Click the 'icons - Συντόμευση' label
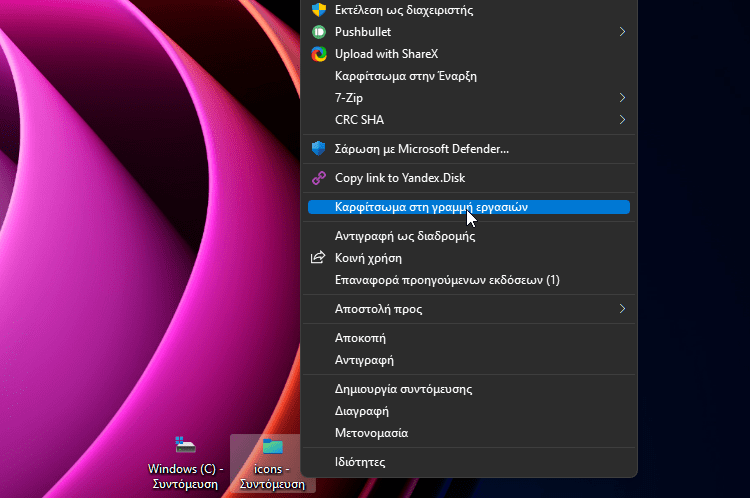Viewport: 750px width, 498px height. [x=272, y=476]
